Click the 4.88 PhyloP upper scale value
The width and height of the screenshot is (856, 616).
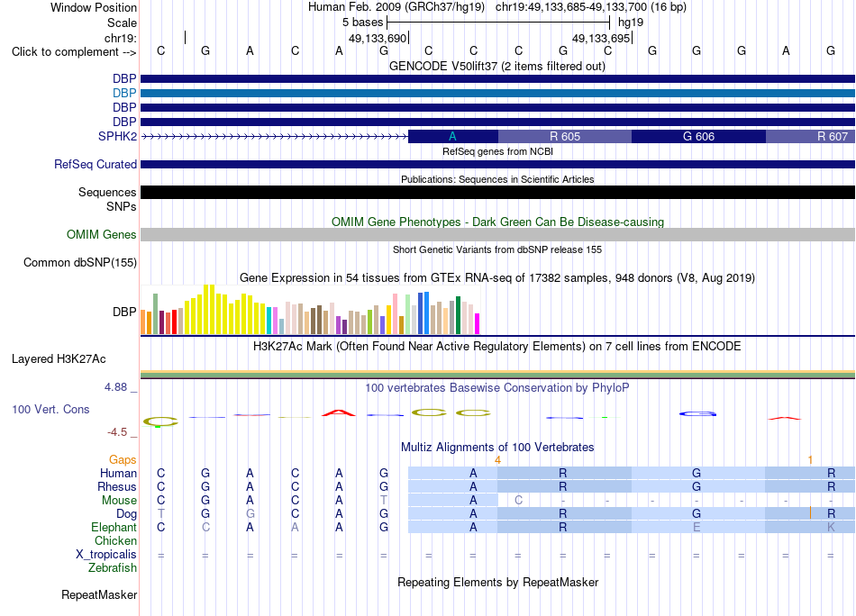click(115, 387)
